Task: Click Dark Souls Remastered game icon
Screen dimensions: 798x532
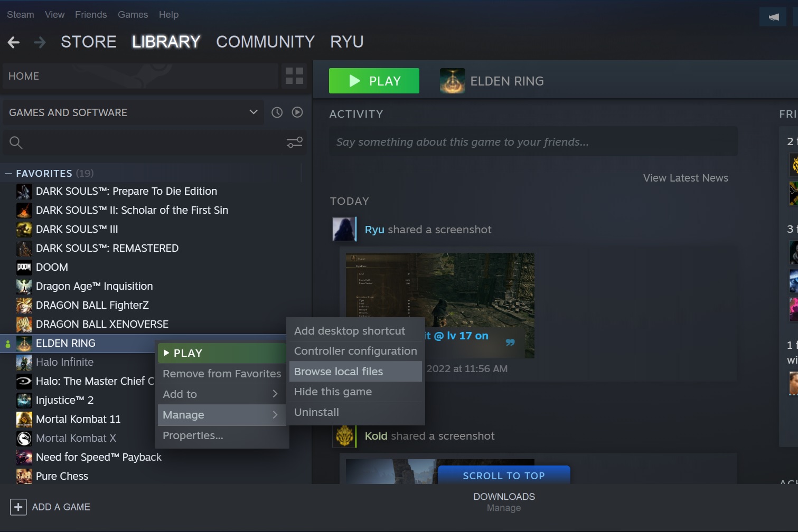Action: click(x=24, y=248)
